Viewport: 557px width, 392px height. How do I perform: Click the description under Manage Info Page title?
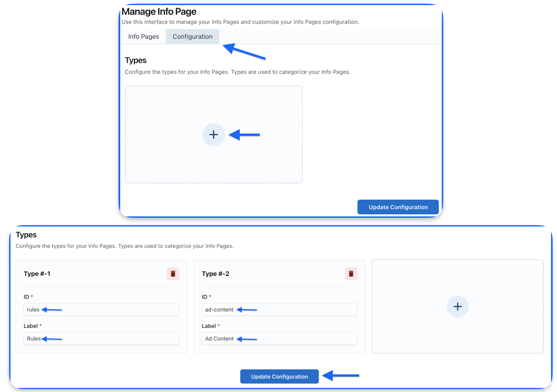point(240,22)
